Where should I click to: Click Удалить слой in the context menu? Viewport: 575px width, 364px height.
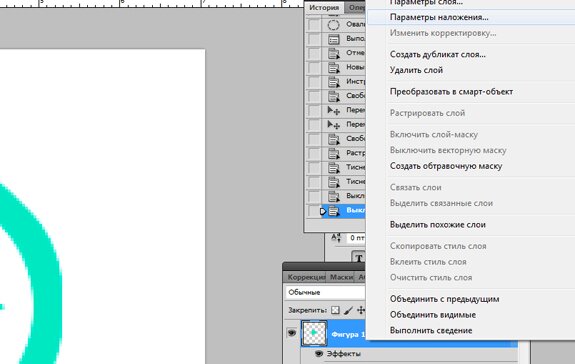coord(416,70)
